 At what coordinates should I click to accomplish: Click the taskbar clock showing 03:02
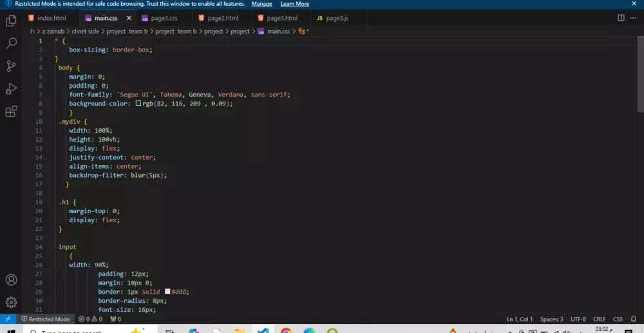604,330
